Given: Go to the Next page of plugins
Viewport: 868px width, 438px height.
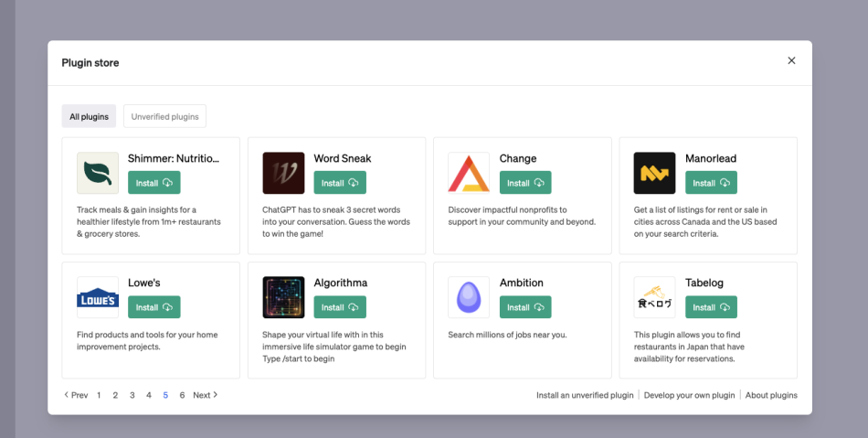Looking at the screenshot, I should coord(206,395).
